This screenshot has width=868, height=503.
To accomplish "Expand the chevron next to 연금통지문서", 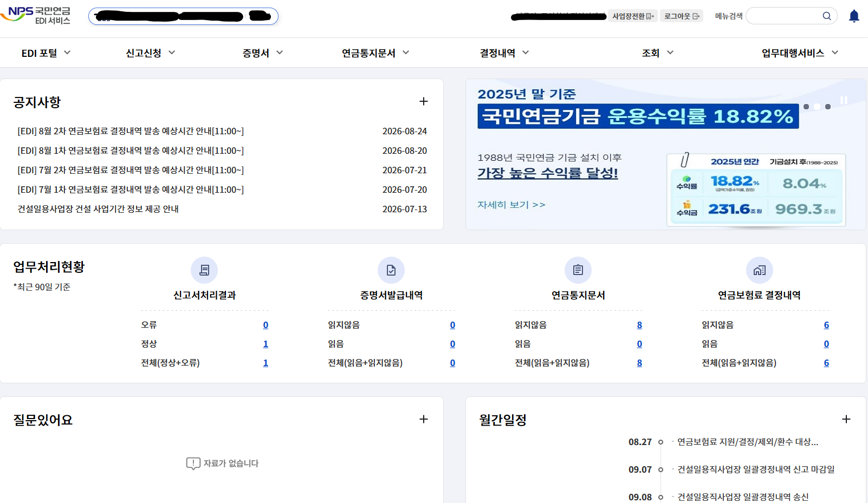I will pyautogui.click(x=406, y=53).
